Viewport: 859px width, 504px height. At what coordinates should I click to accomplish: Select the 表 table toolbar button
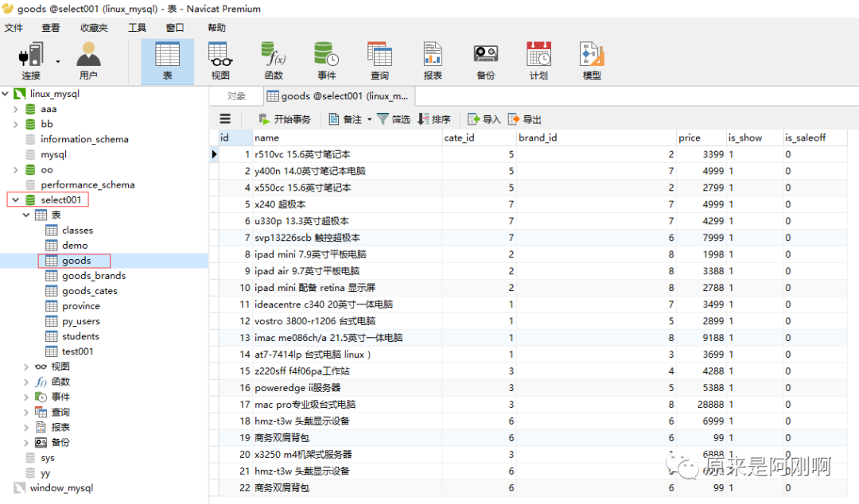(x=167, y=61)
